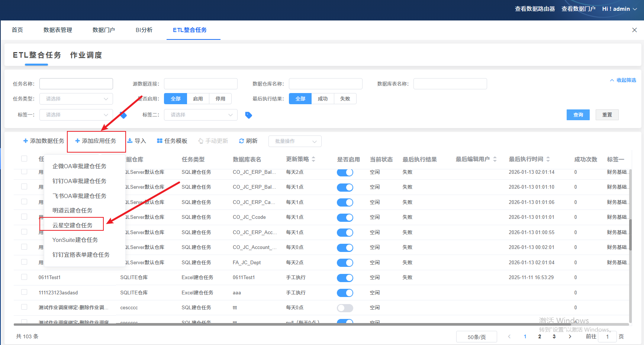
Task: Open the 任务类型 dropdown
Action: point(76,99)
